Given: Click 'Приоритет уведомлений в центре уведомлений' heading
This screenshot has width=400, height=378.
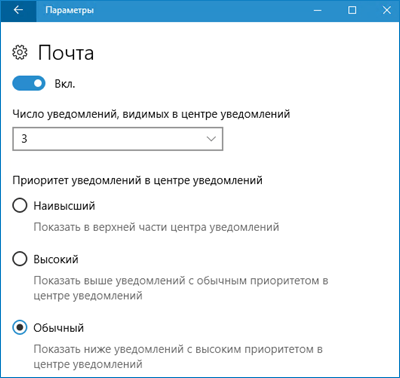Looking at the screenshot, I should (137, 180).
